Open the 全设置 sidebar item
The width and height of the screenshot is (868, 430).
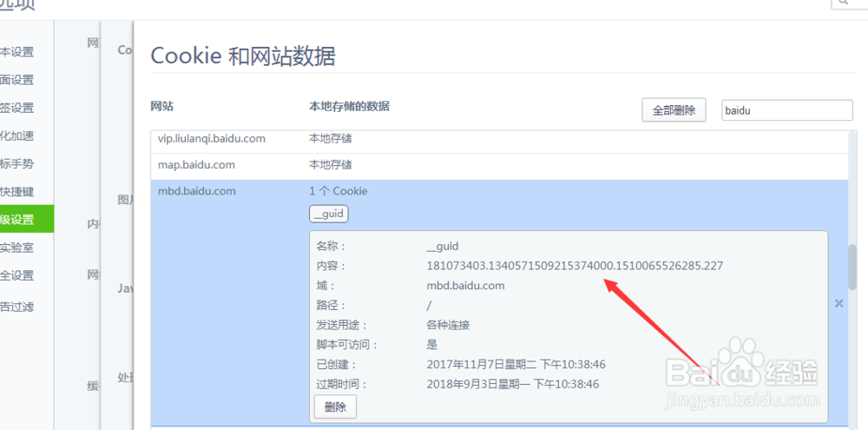pos(16,275)
